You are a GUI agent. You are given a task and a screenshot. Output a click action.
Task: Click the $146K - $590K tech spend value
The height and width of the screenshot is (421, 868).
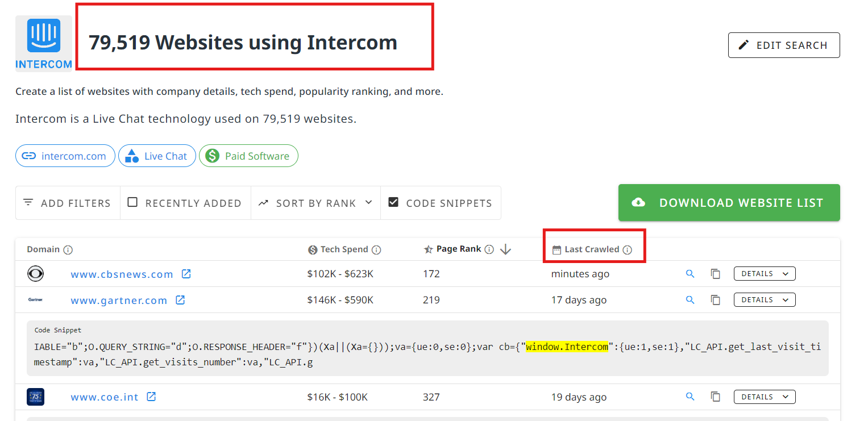point(340,300)
